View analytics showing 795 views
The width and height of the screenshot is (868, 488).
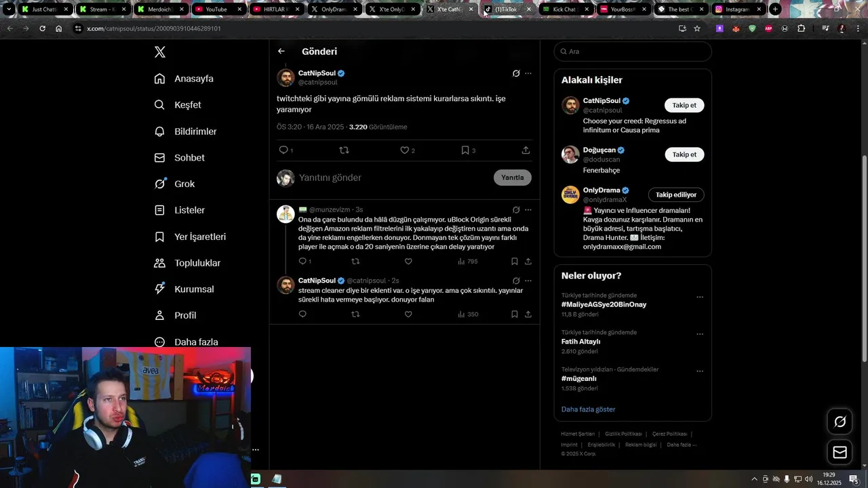coord(467,261)
